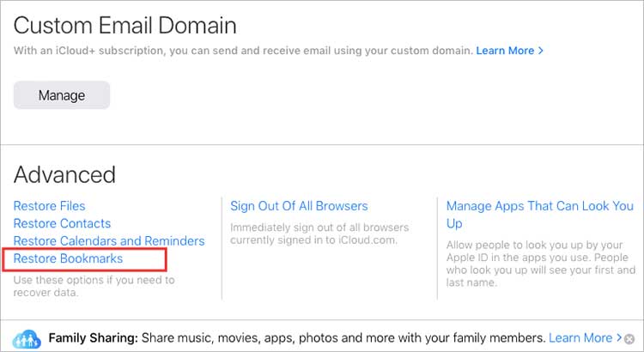644x352 pixels.
Task: Click the Advanced section heading
Action: (x=64, y=174)
